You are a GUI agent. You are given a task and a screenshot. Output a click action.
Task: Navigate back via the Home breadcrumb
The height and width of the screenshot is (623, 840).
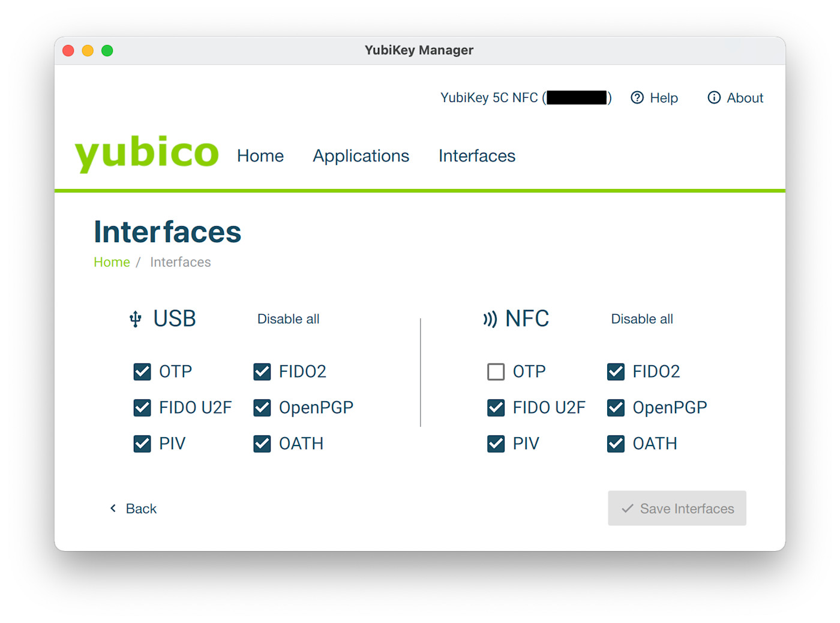click(112, 262)
